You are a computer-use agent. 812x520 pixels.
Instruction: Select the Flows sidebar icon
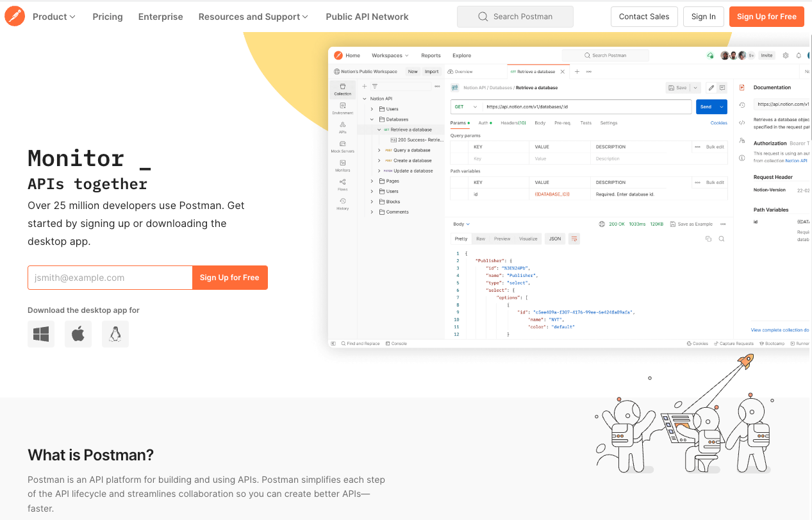point(343,185)
